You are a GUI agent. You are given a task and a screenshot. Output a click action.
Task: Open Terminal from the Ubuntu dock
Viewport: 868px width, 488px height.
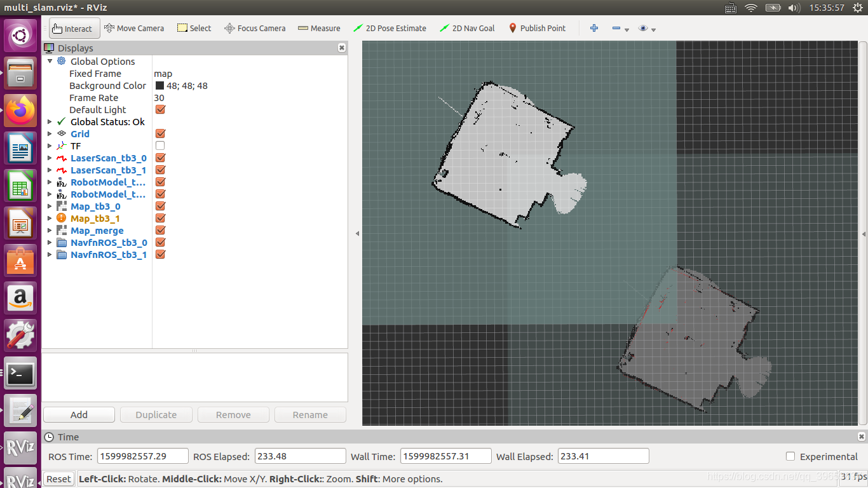coord(20,373)
